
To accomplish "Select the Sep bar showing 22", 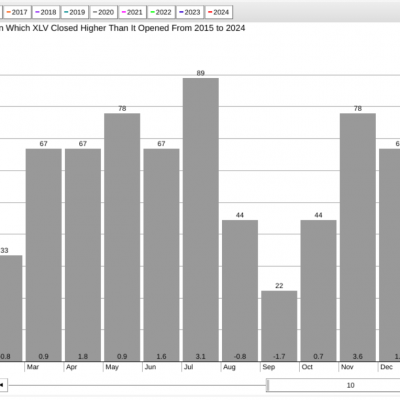I will pos(279,326).
